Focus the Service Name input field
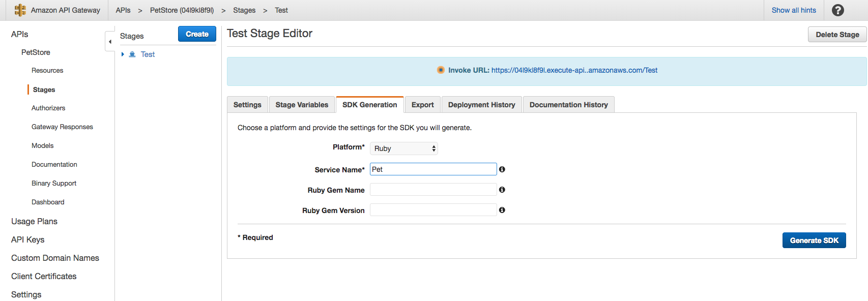This screenshot has height=301, width=868. pos(433,169)
